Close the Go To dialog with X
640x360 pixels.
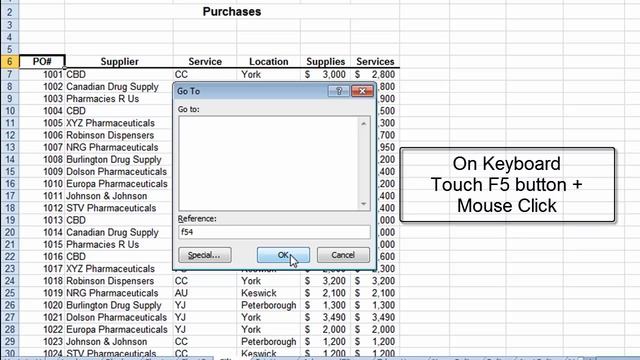(x=362, y=91)
